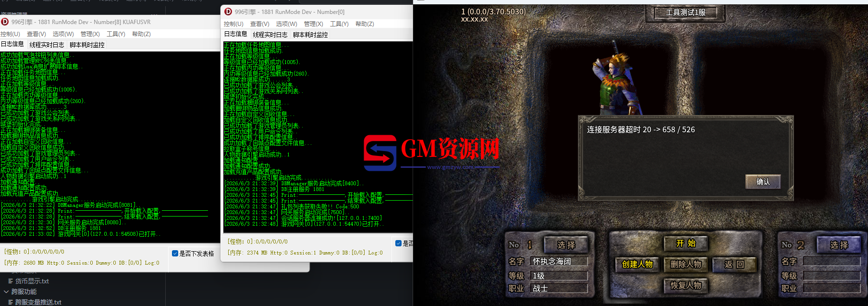Open 帮助(Z) menu in KUAFUSVR window
The image size is (868, 306).
(x=141, y=34)
